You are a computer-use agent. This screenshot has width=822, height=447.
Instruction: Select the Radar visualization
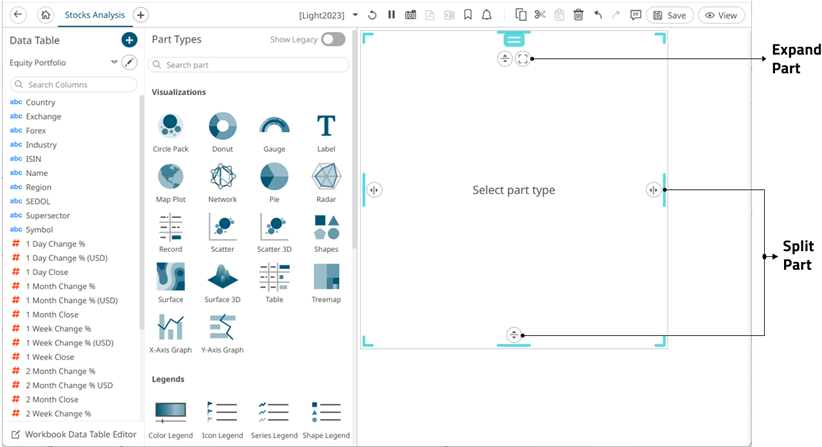pyautogui.click(x=326, y=183)
